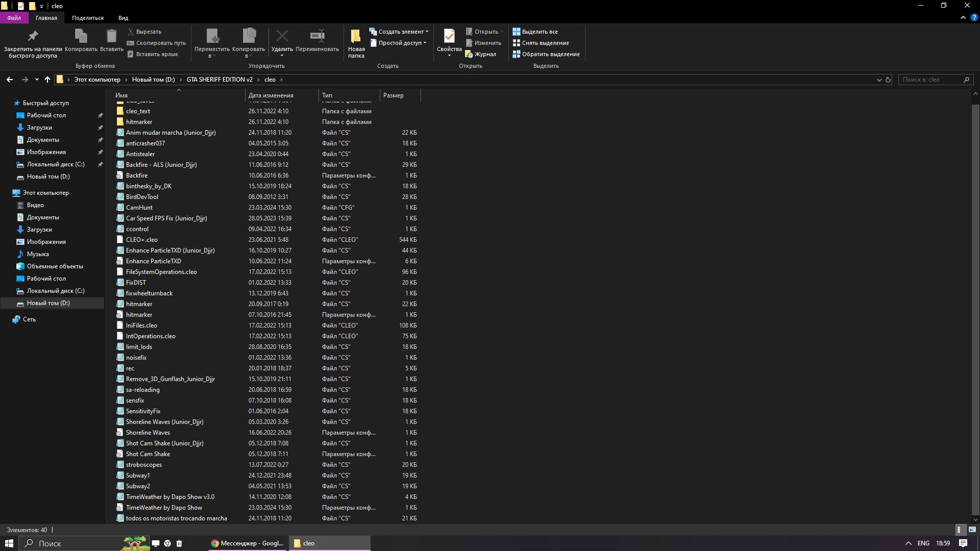Open Quick access (Быстрый доступ) in sidebar
Screen dimensions: 980x551
click(x=45, y=103)
